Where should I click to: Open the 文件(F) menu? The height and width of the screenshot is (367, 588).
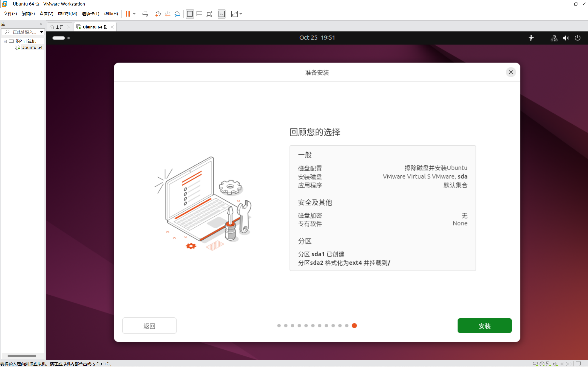pyautogui.click(x=10, y=14)
